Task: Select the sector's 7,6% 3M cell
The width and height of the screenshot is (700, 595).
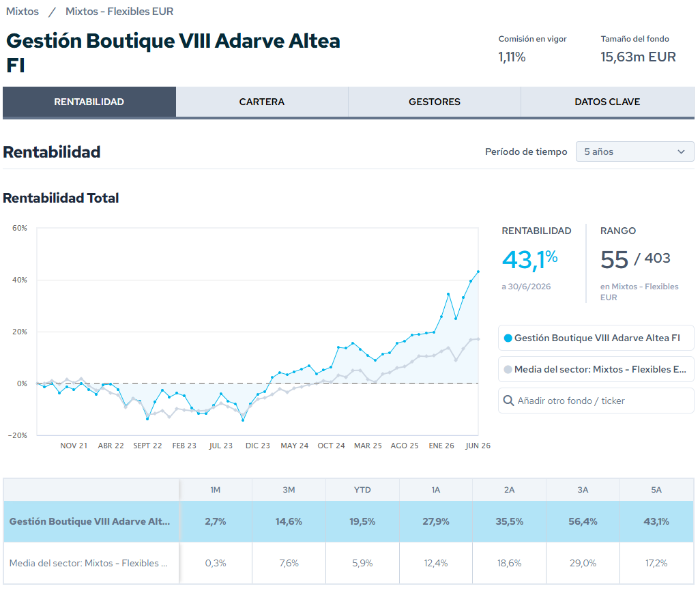Action: (289, 563)
